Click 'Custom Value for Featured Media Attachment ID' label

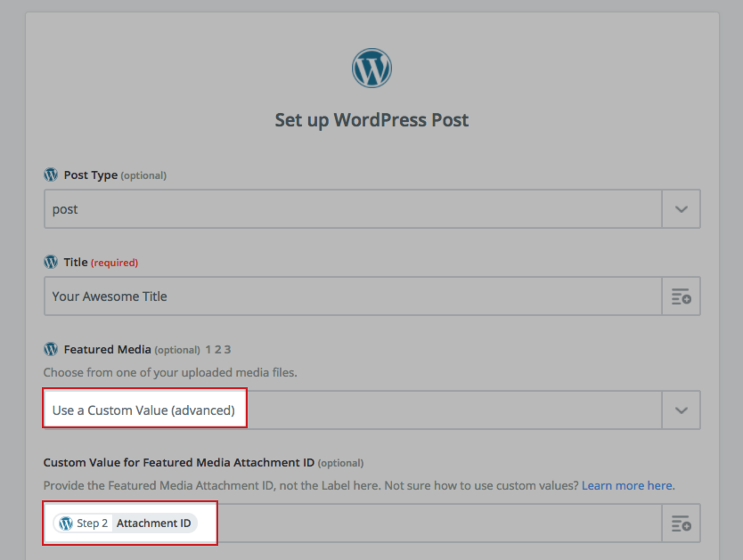179,462
